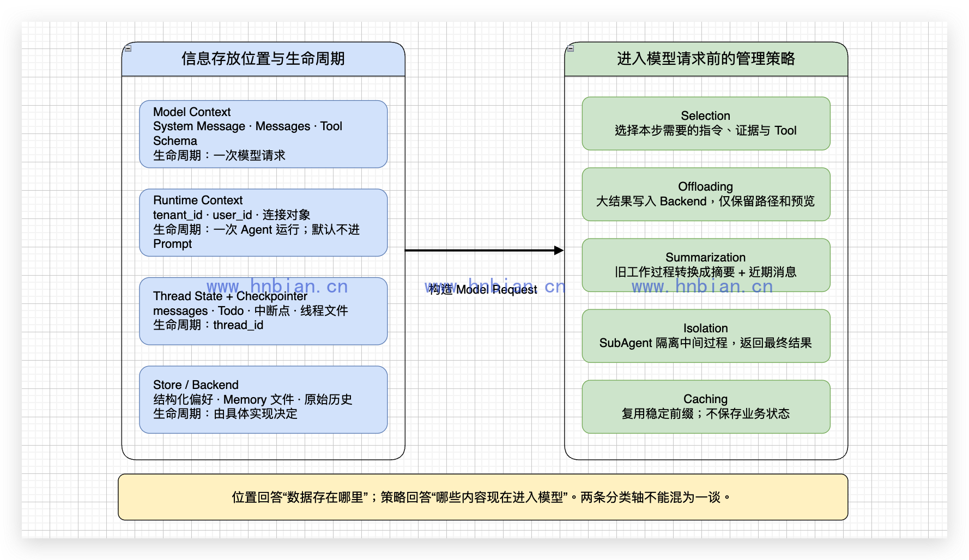
Task: Select the Summarization strategy box
Action: [x=706, y=265]
